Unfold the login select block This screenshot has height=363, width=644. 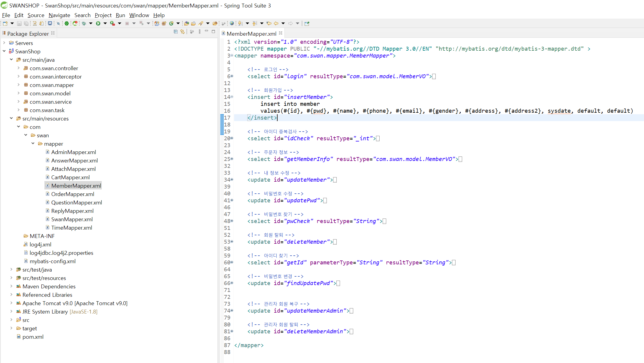[232, 76]
